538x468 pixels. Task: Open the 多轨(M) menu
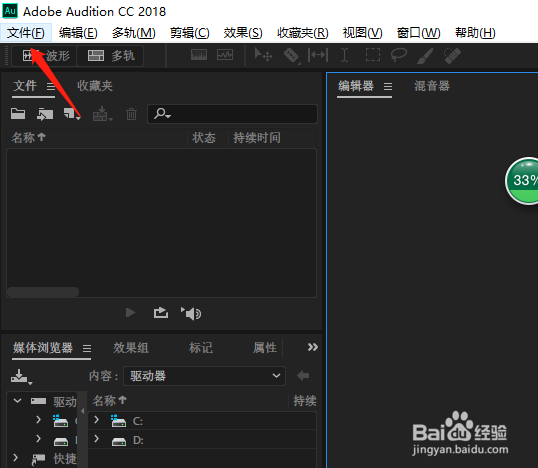tap(133, 33)
